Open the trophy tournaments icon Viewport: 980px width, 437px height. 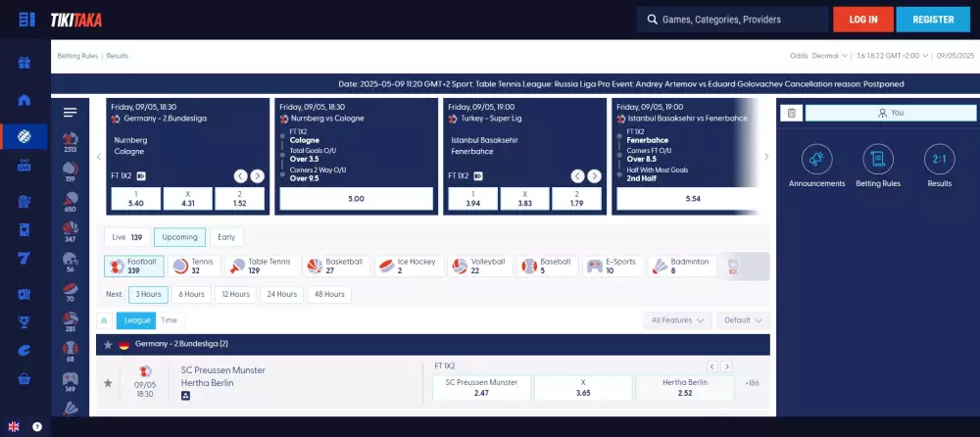click(24, 322)
